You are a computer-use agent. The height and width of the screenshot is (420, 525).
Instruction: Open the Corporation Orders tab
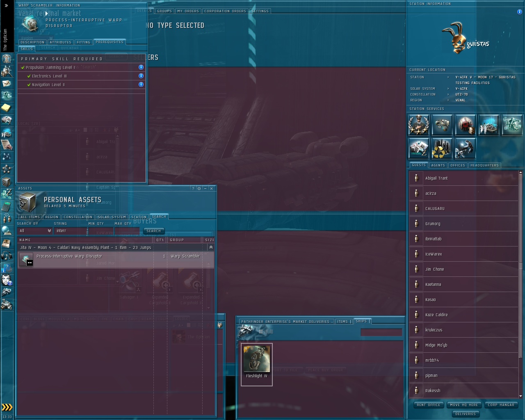pyautogui.click(x=225, y=11)
